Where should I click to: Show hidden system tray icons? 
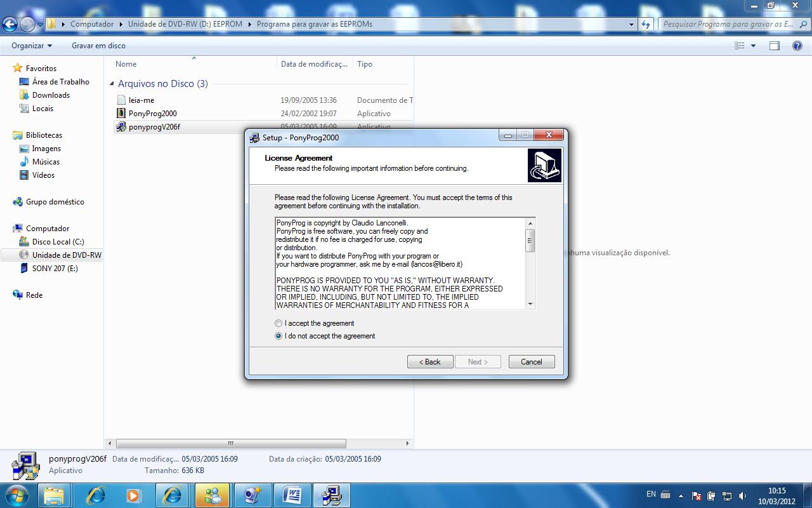(681, 496)
